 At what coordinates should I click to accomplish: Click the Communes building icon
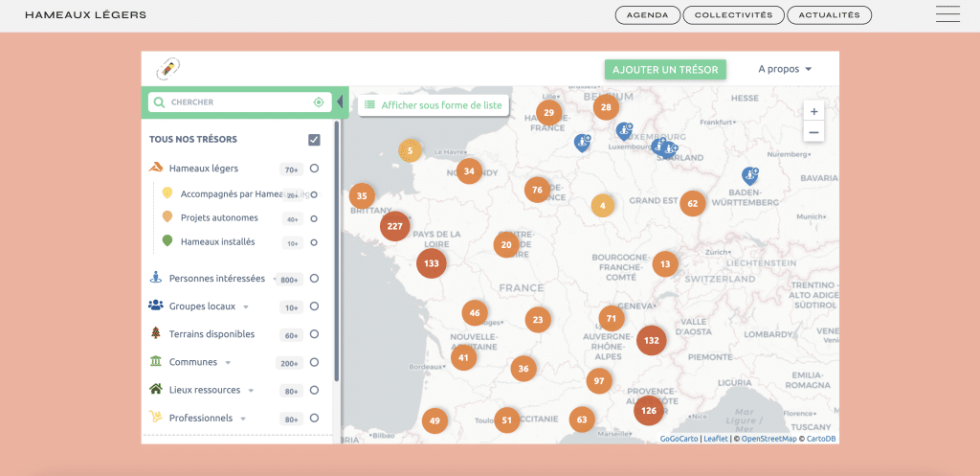(x=156, y=361)
